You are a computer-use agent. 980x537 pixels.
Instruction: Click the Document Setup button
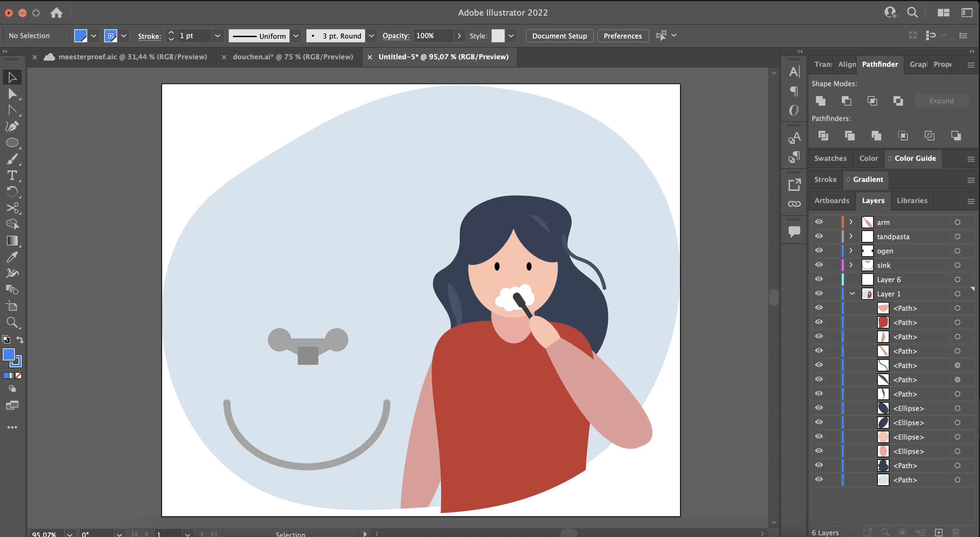(x=559, y=36)
